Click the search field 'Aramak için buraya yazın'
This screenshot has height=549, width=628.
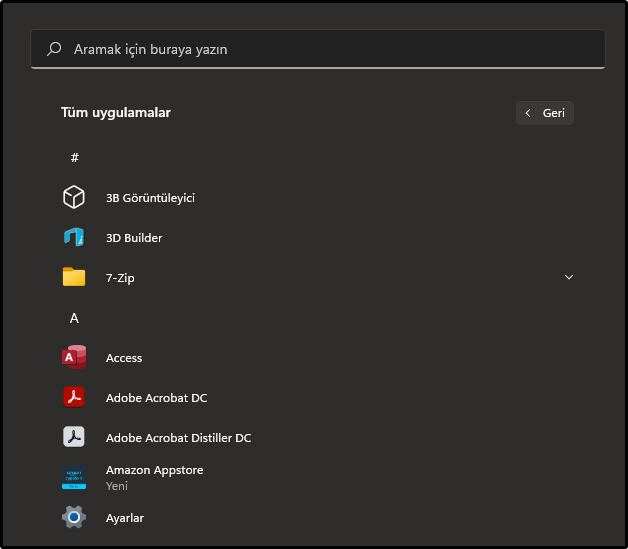(318, 49)
